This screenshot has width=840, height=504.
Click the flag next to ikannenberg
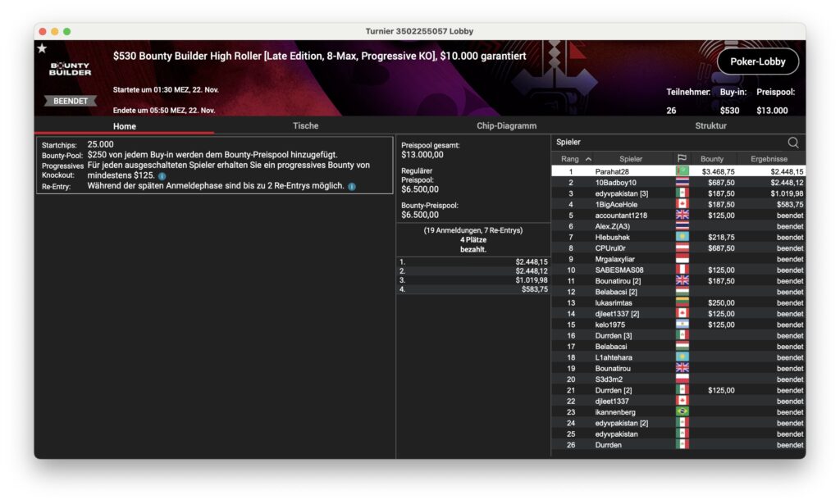682,412
